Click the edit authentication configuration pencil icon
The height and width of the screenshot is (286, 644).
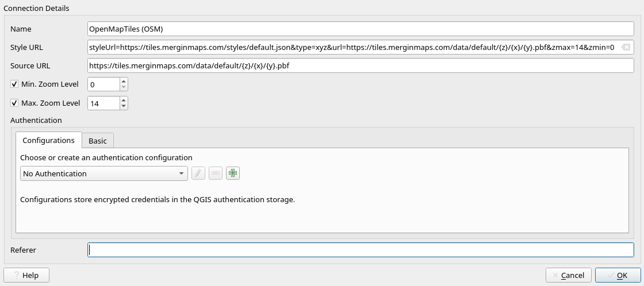point(198,173)
